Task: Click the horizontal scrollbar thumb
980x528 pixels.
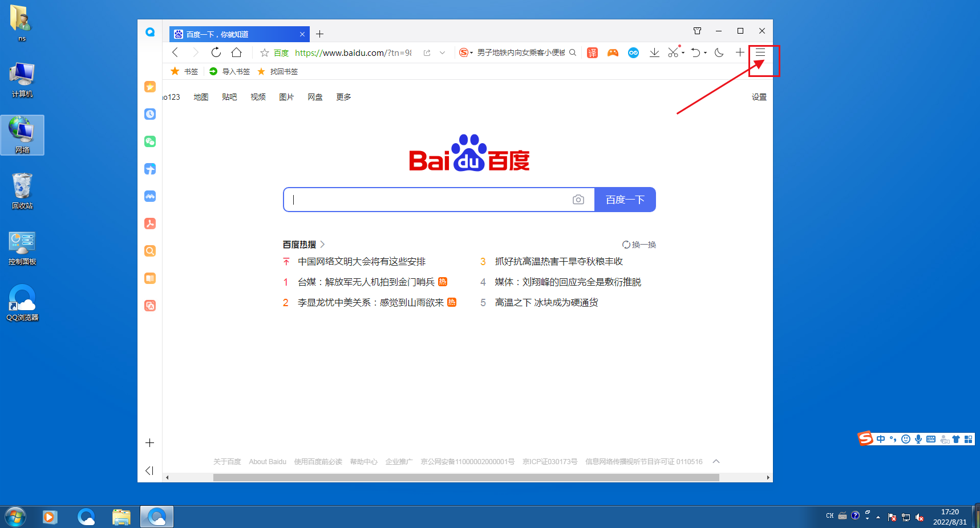Action: [x=466, y=478]
